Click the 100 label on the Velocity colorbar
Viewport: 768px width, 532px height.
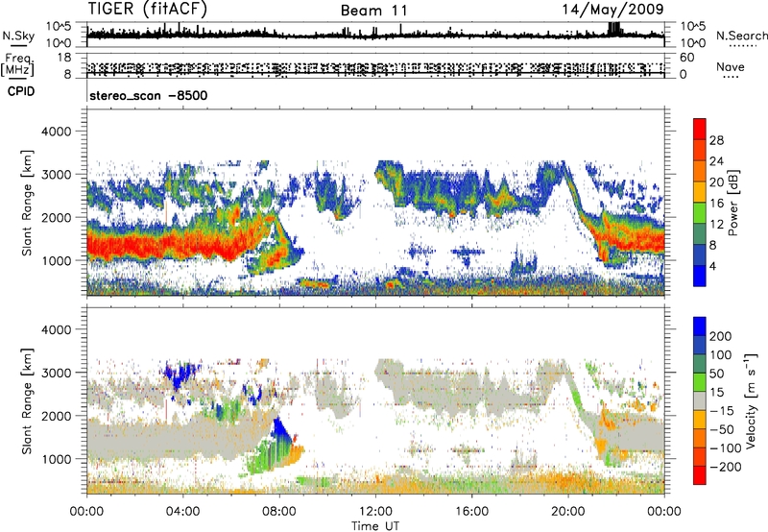click(x=721, y=355)
